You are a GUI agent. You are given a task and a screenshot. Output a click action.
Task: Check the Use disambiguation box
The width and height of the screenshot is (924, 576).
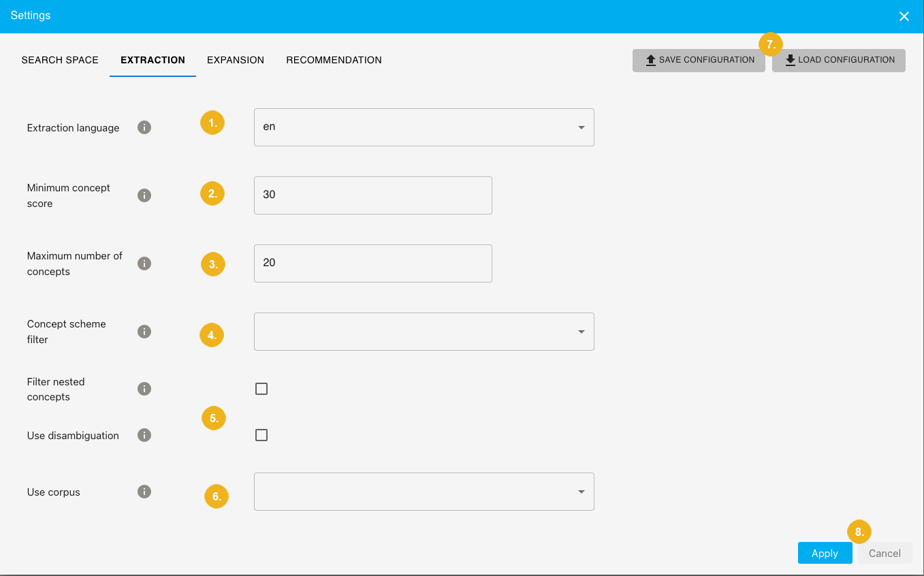(x=261, y=434)
